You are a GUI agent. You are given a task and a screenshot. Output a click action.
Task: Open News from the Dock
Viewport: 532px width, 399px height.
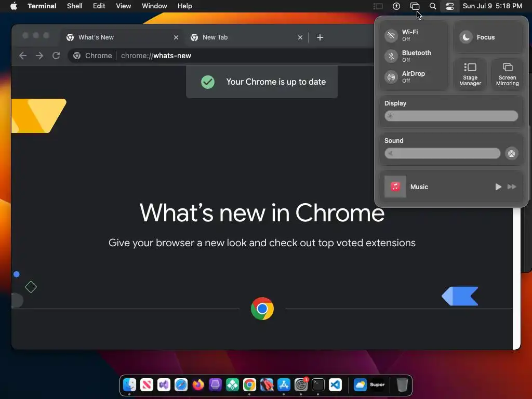147,385
